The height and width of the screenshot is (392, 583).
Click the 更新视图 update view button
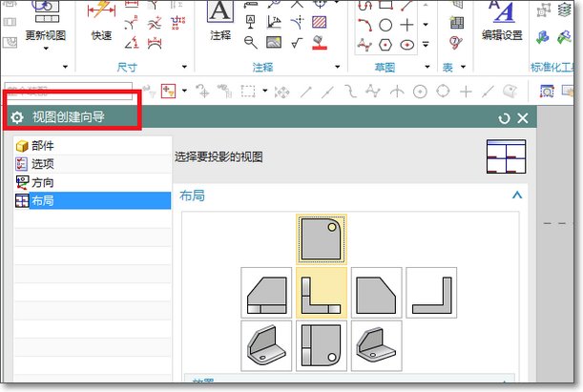pos(46,22)
